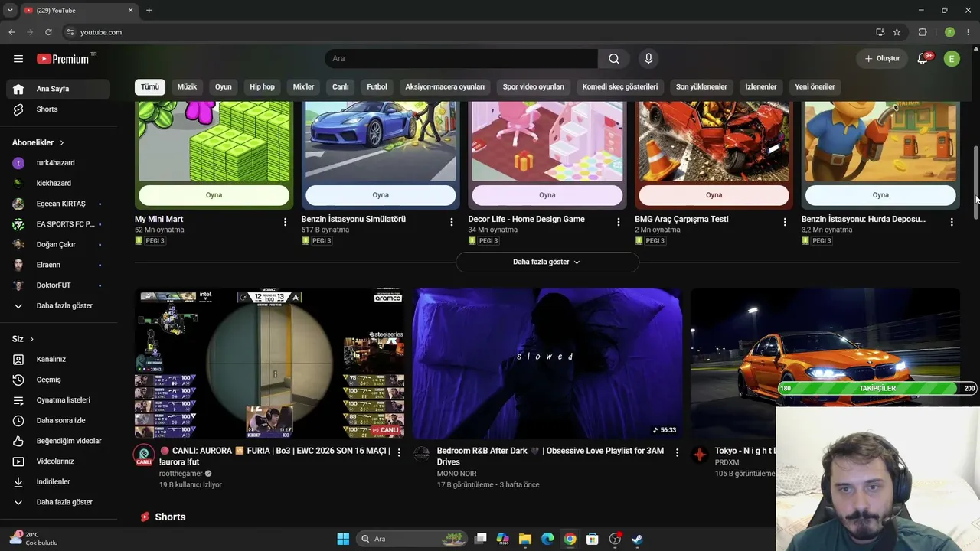
Task: Open Chrome's tab search dropdown
Action: [x=11, y=10]
